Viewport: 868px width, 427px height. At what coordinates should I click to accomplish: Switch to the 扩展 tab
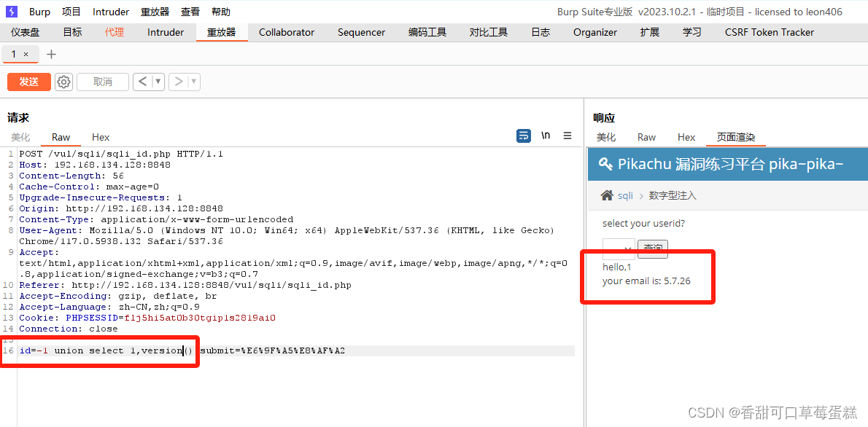[650, 33]
